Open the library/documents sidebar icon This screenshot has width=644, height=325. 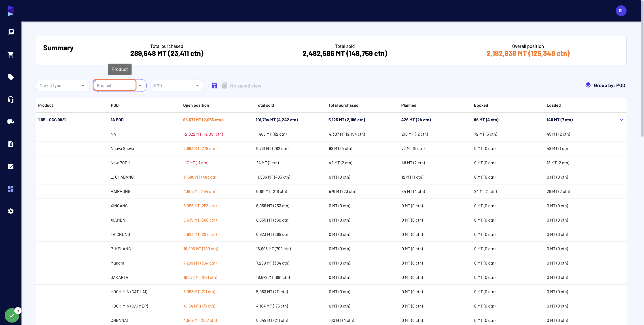pos(11,32)
